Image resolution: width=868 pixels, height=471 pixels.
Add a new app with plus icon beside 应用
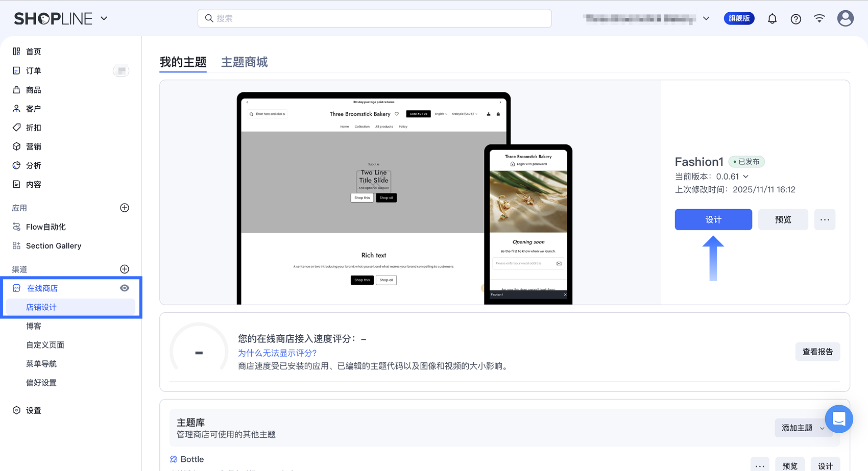coord(125,208)
